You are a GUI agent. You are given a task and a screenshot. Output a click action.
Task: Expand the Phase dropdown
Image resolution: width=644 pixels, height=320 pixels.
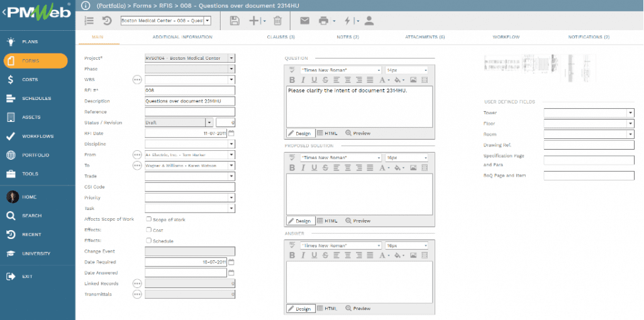[x=231, y=69]
